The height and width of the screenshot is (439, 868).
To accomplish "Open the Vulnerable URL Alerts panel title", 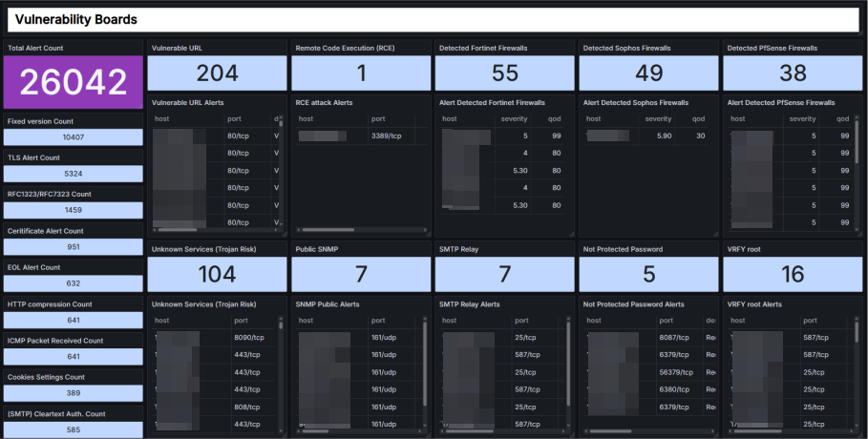I will 188,103.
